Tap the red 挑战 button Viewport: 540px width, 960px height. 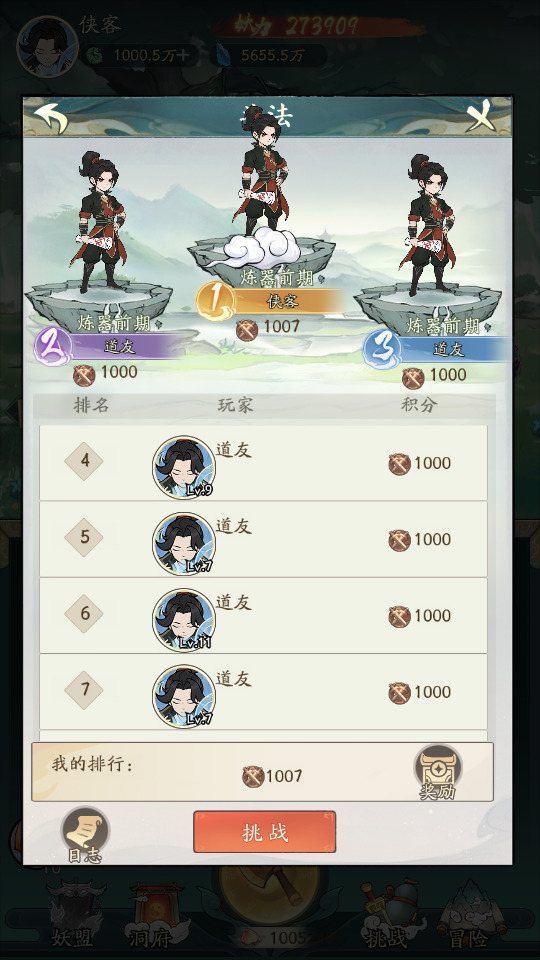click(x=264, y=832)
